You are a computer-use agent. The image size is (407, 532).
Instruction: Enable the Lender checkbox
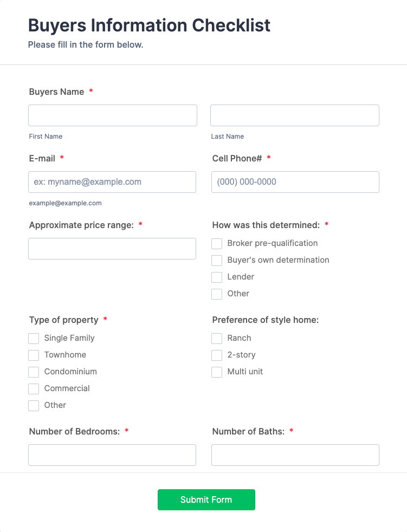[217, 277]
